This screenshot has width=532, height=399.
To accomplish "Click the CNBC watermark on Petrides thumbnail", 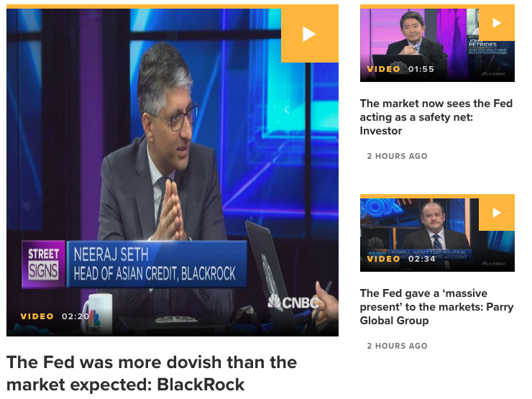I will tap(493, 74).
